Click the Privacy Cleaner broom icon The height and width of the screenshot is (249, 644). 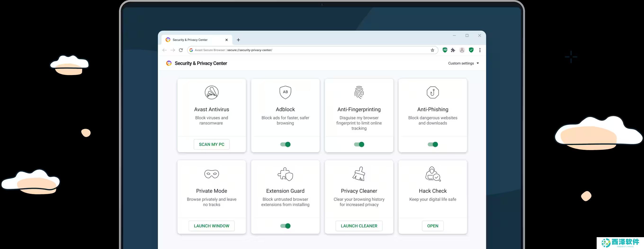click(x=359, y=174)
